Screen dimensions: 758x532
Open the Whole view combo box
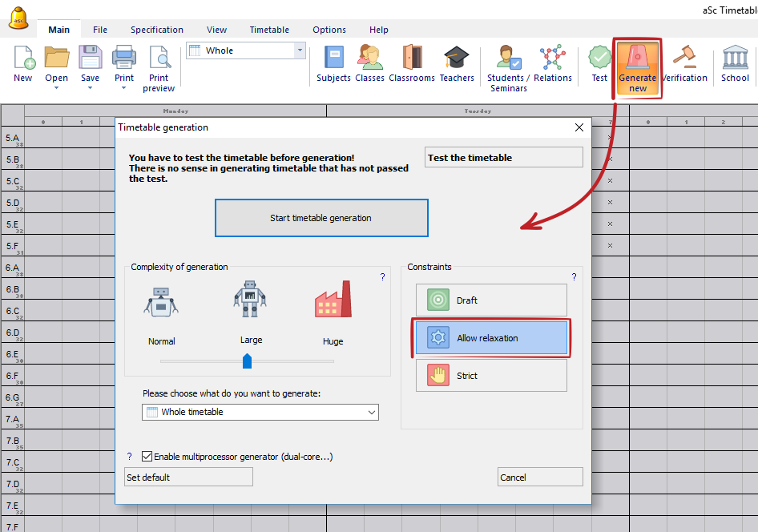tap(300, 50)
